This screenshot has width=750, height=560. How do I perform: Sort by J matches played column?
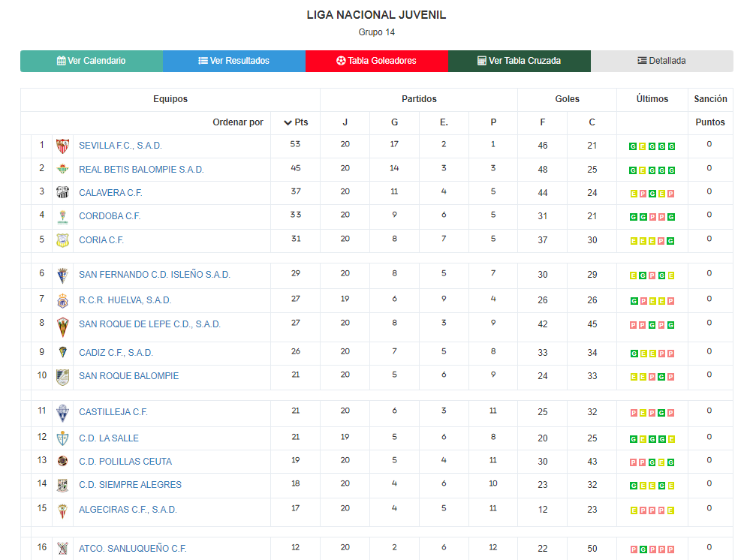coord(345,122)
